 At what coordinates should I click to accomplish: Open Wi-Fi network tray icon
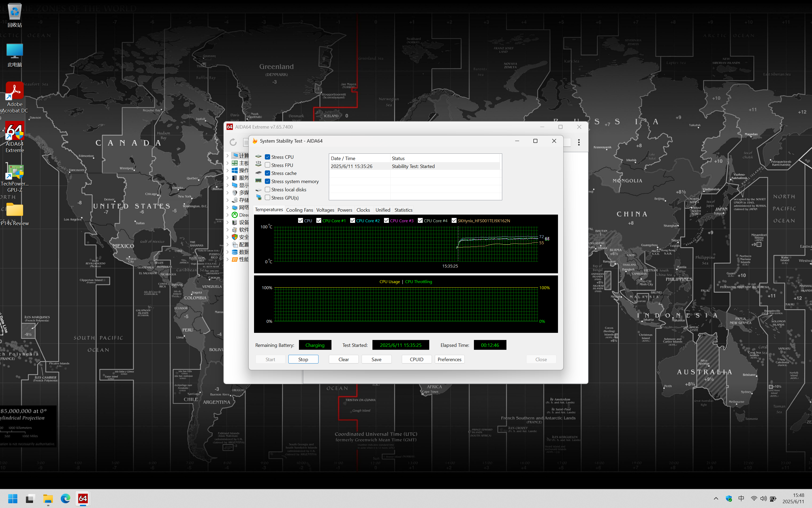(x=754, y=498)
